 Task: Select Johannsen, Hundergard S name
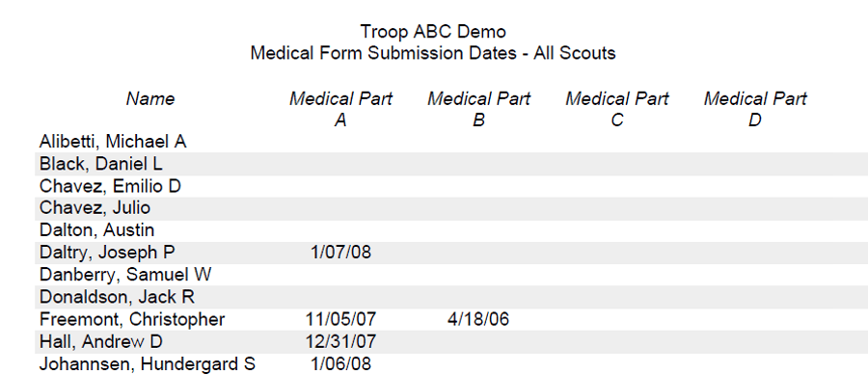point(148,364)
